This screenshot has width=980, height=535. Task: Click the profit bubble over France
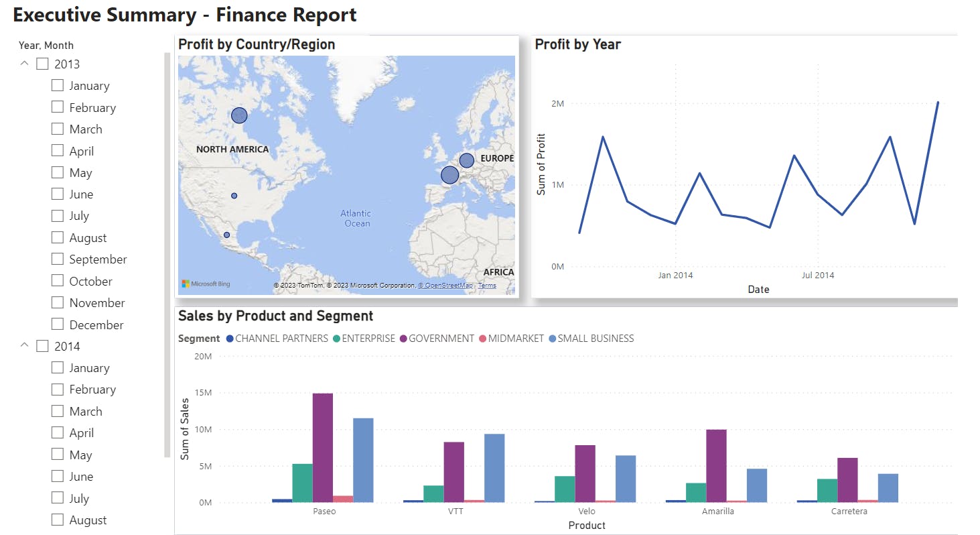click(449, 174)
